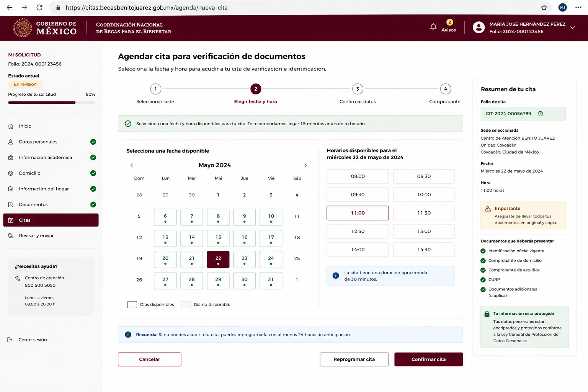This screenshot has height=392, width=588.
Task: Click the folio CIT-2024-00056789 field
Action: (523, 114)
